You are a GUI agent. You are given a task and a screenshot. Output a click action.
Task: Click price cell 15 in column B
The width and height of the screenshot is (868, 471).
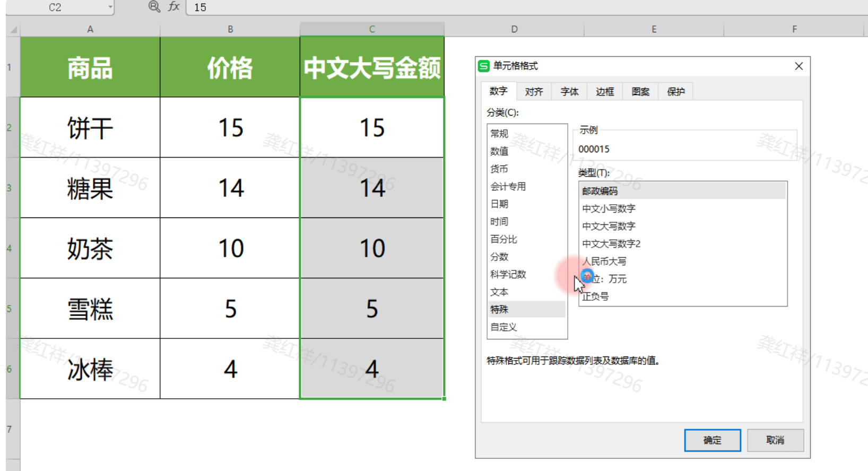point(230,127)
